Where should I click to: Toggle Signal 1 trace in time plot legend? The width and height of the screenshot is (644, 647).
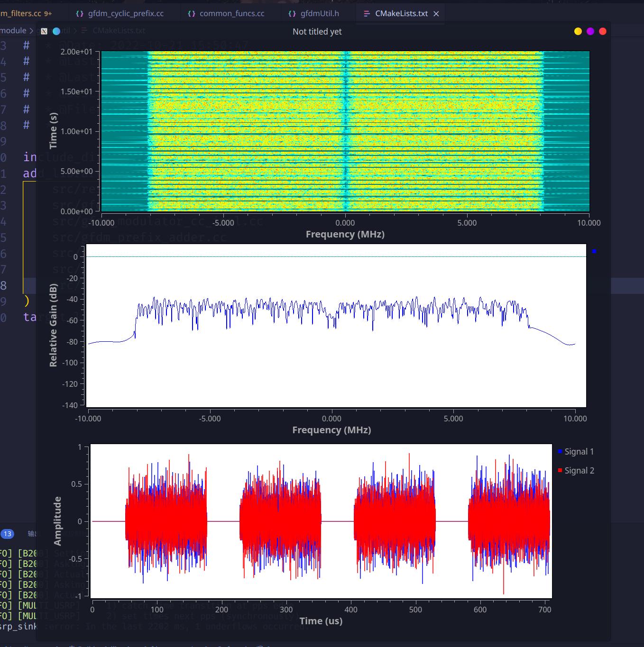click(575, 452)
